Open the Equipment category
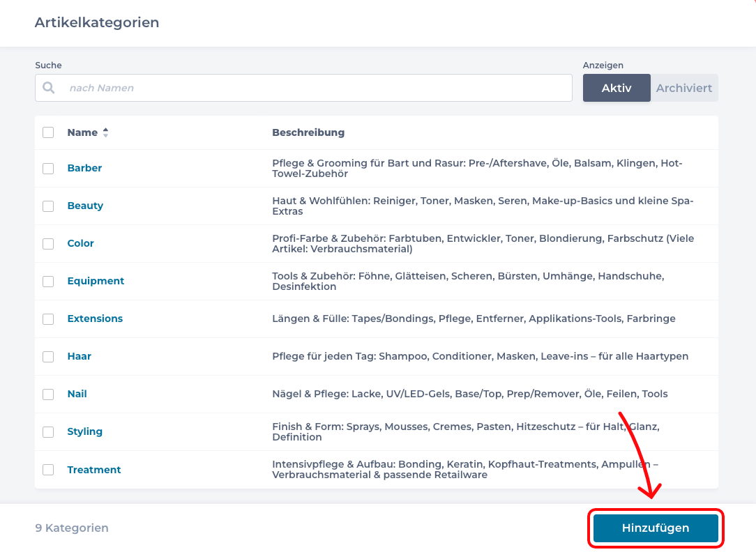Viewport: 756px width, 552px height. (x=96, y=281)
